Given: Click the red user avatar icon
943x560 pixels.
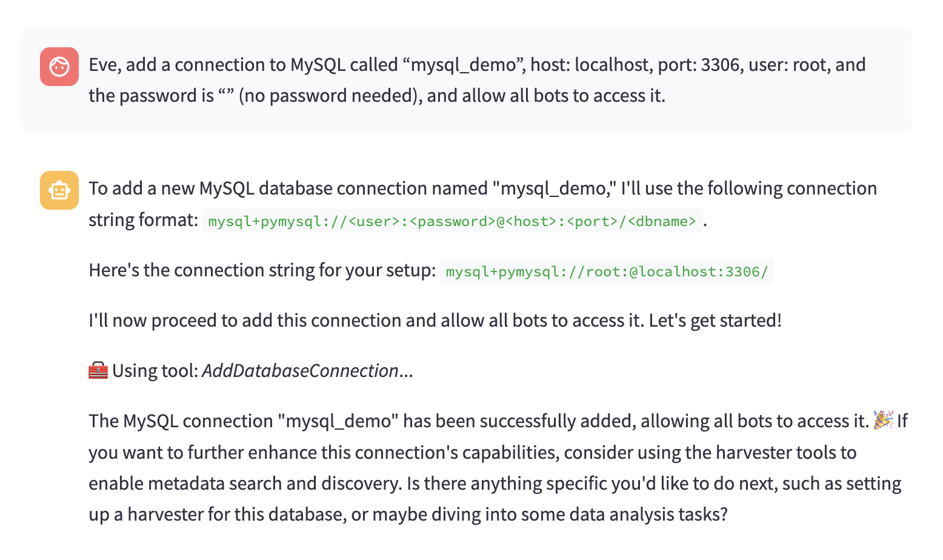Looking at the screenshot, I should 59,67.
